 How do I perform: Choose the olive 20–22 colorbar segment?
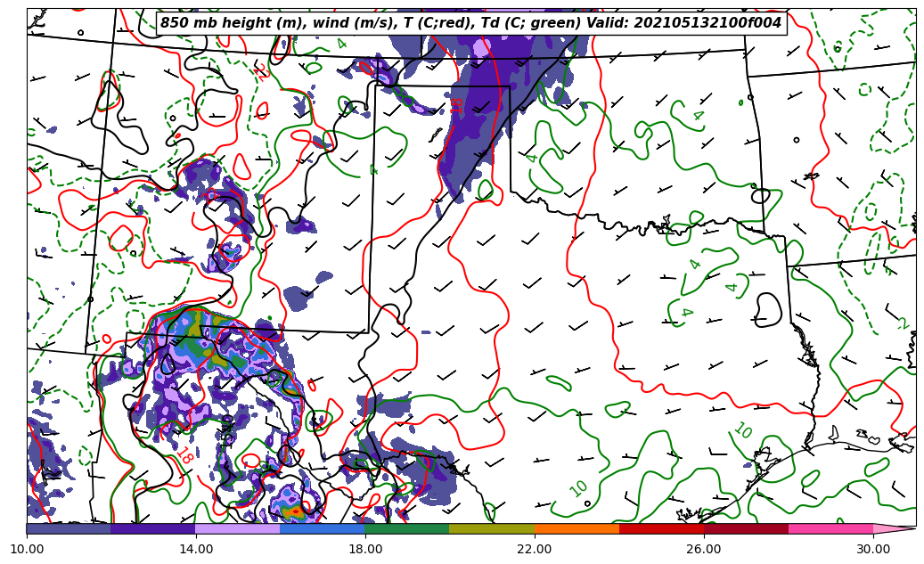pos(492,528)
